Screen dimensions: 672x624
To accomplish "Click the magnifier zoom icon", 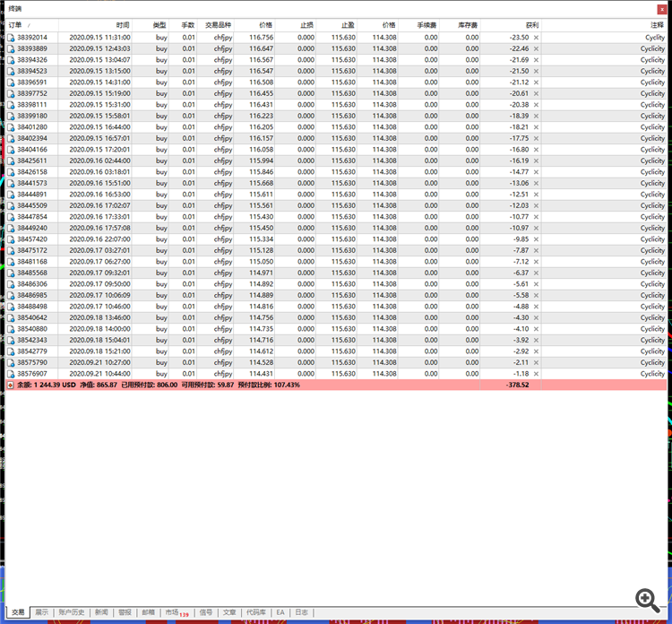I will point(647,600).
